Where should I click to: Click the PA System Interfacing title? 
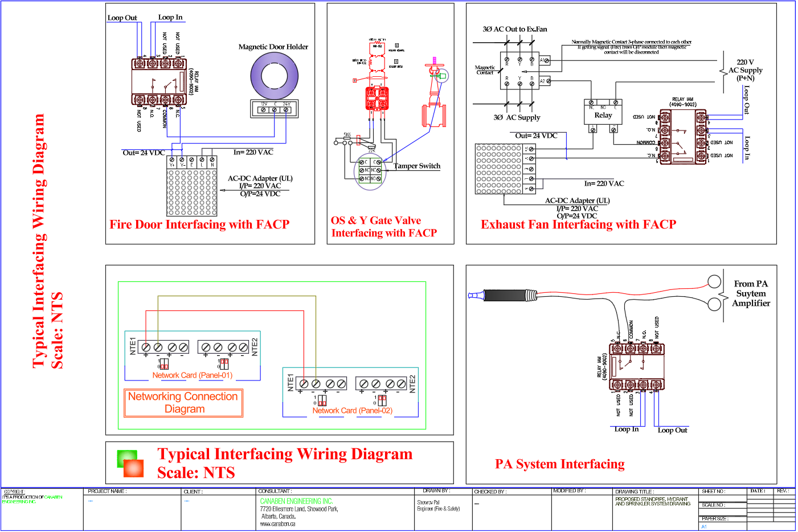559,464
